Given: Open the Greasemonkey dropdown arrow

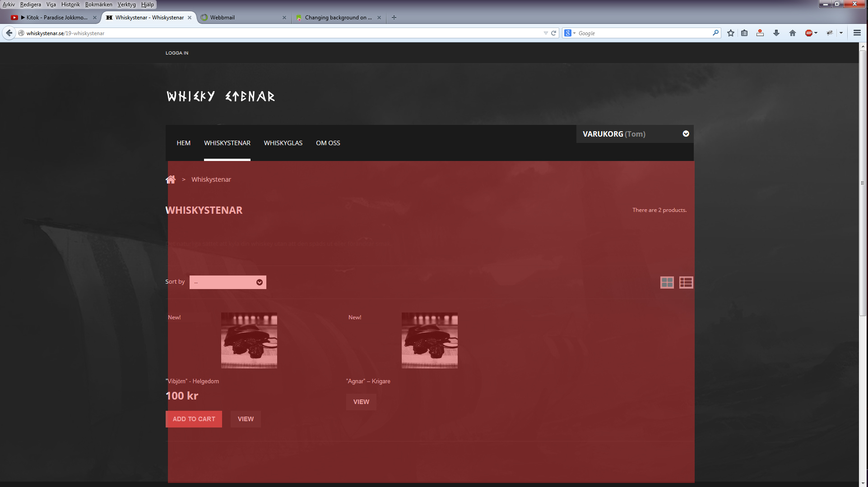Looking at the screenshot, I should tap(841, 33).
